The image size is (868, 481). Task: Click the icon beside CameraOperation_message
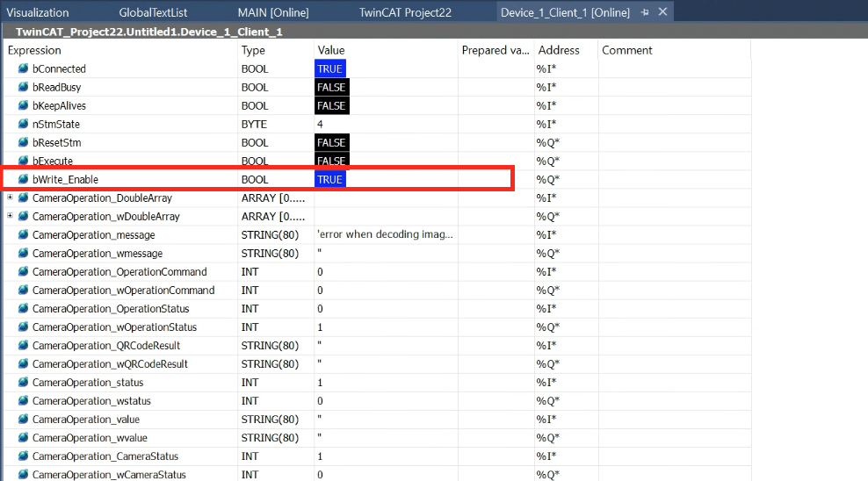(23, 235)
